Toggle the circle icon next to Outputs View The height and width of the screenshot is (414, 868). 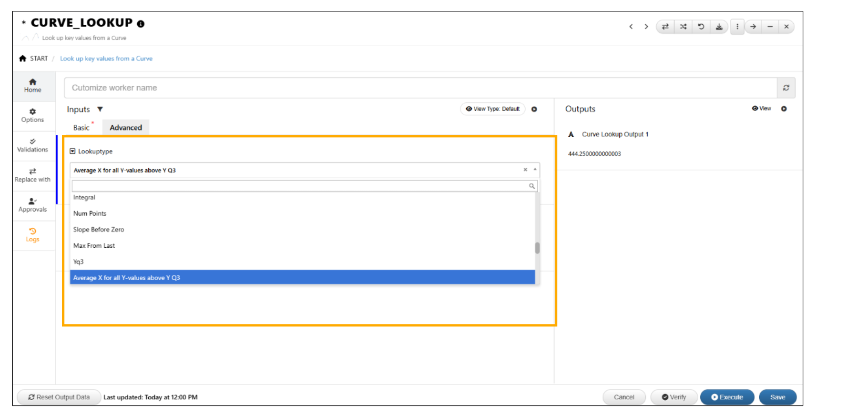coord(784,109)
